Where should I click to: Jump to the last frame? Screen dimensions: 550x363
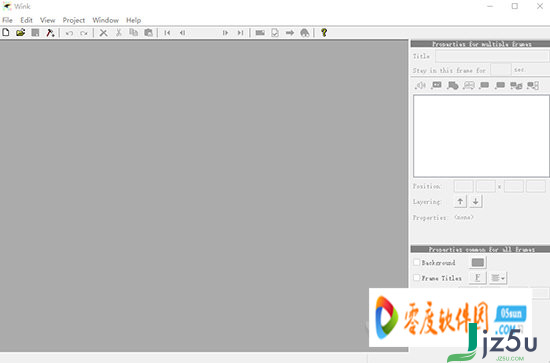tap(240, 33)
